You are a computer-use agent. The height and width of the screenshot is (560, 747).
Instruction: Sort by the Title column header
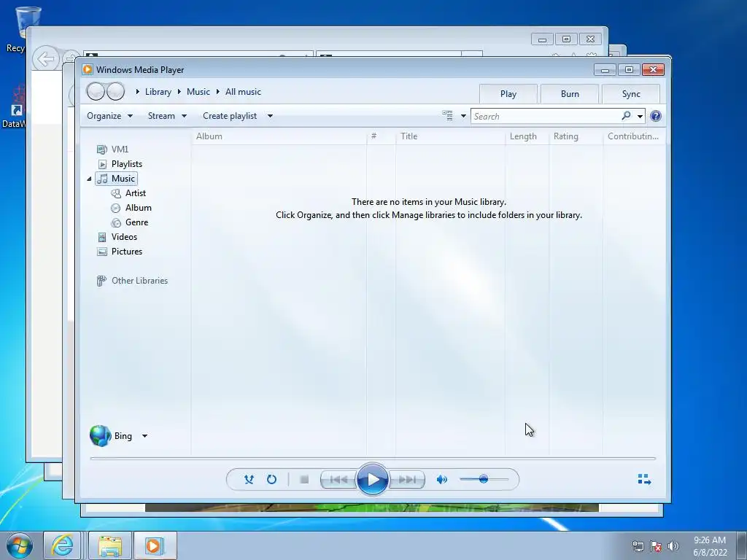[450, 136]
